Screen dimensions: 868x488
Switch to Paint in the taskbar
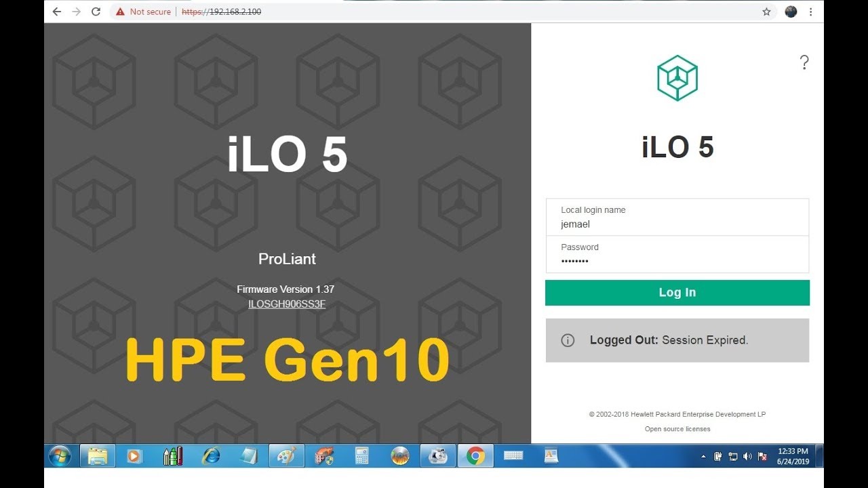(286, 456)
